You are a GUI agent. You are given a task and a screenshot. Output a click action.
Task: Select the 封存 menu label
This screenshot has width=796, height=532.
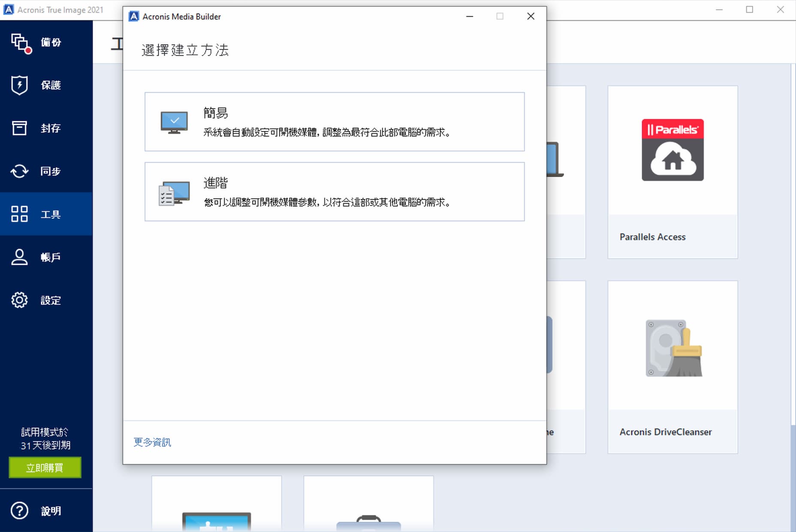click(x=51, y=128)
